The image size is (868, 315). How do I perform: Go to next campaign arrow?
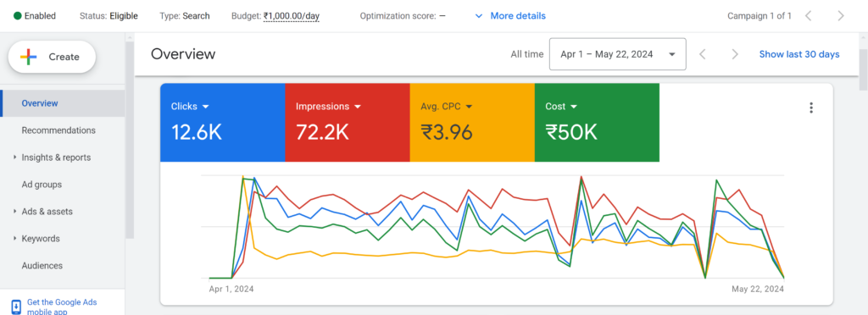click(841, 15)
